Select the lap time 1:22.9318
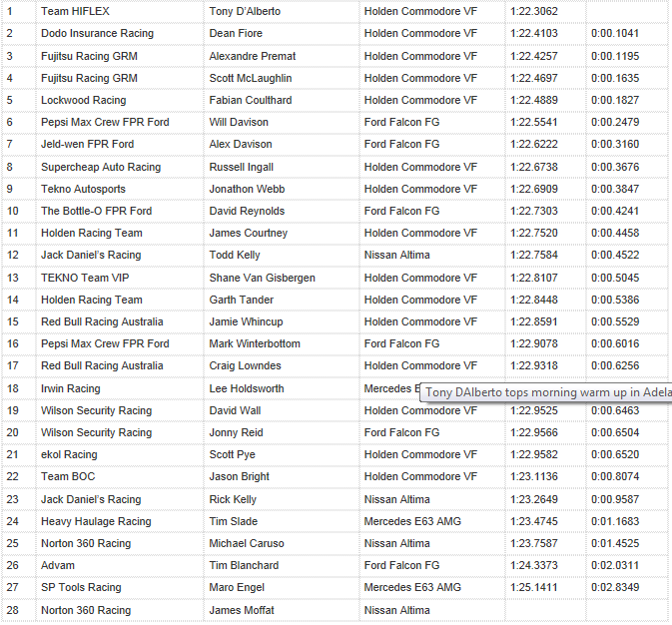672x625 pixels. click(533, 365)
